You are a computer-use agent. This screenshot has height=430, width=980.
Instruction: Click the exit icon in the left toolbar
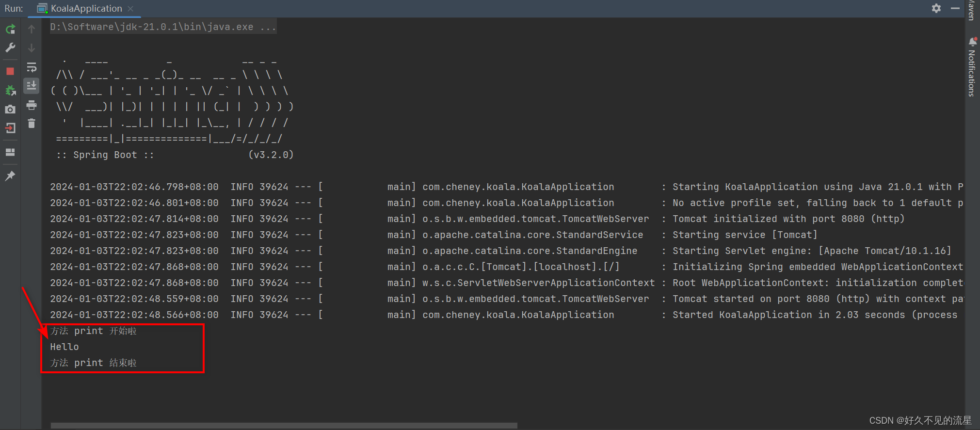(x=10, y=128)
